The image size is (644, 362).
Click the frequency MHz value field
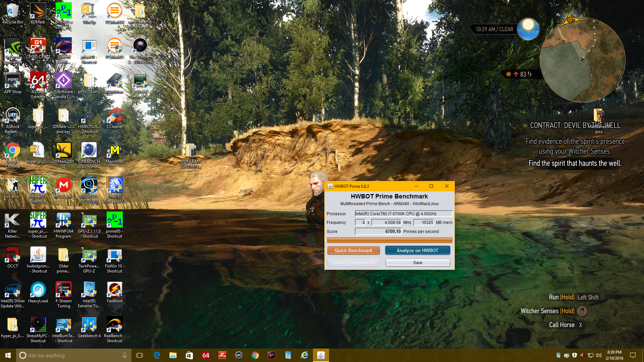click(386, 222)
